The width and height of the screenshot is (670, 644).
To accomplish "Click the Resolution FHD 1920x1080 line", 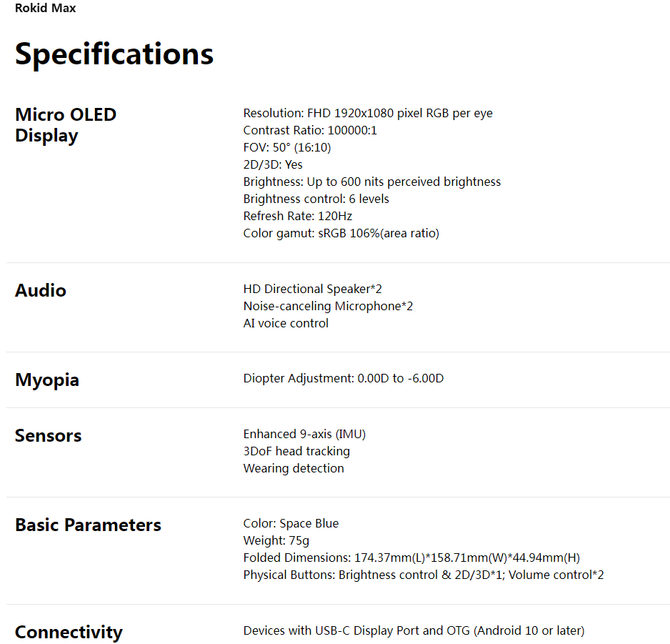I will click(x=368, y=113).
